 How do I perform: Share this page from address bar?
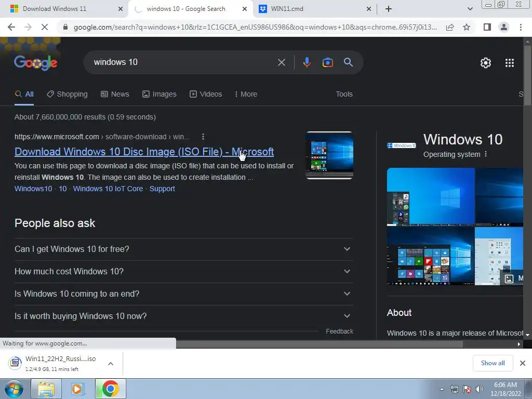[x=450, y=27]
